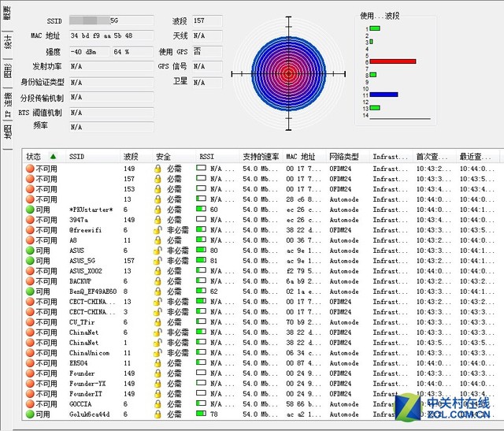The width and height of the screenshot is (504, 431).
Task: Click the lock icon in the A8 row
Action: (157, 240)
